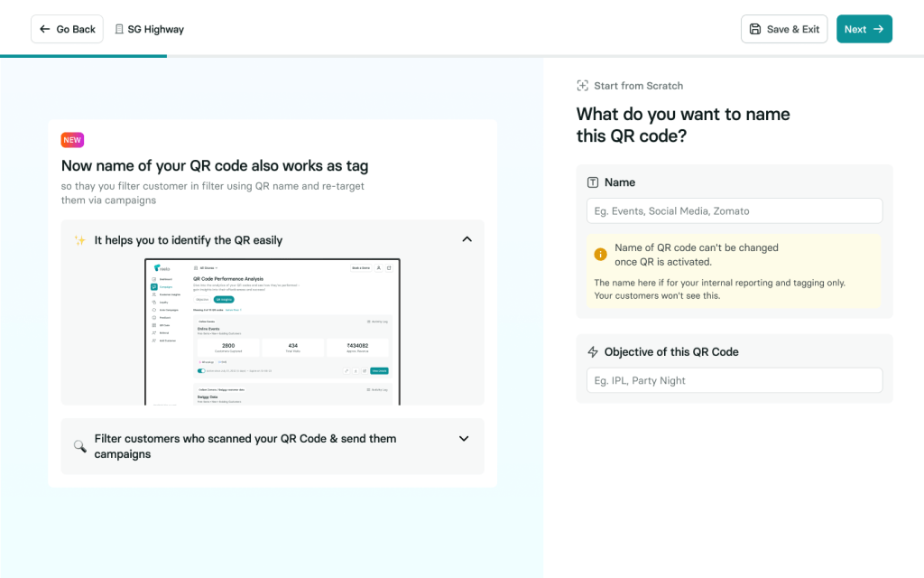Click the Go Back button
Screen dimensions: 924x578
(67, 29)
